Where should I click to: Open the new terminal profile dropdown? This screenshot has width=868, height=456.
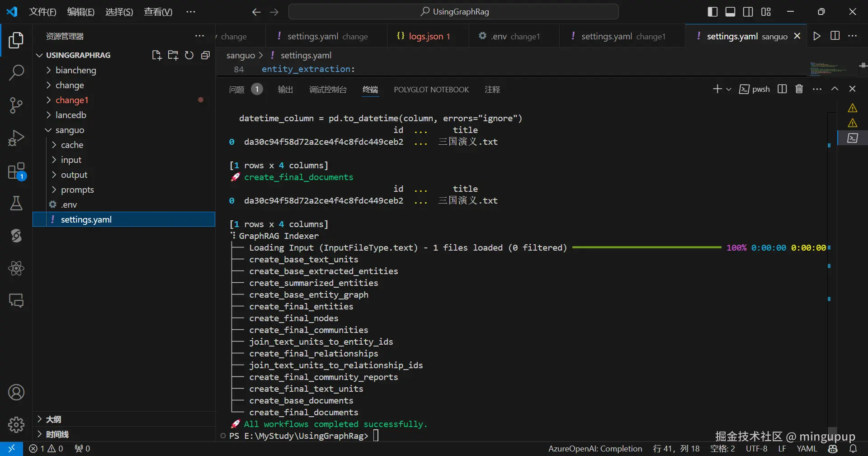(x=729, y=89)
